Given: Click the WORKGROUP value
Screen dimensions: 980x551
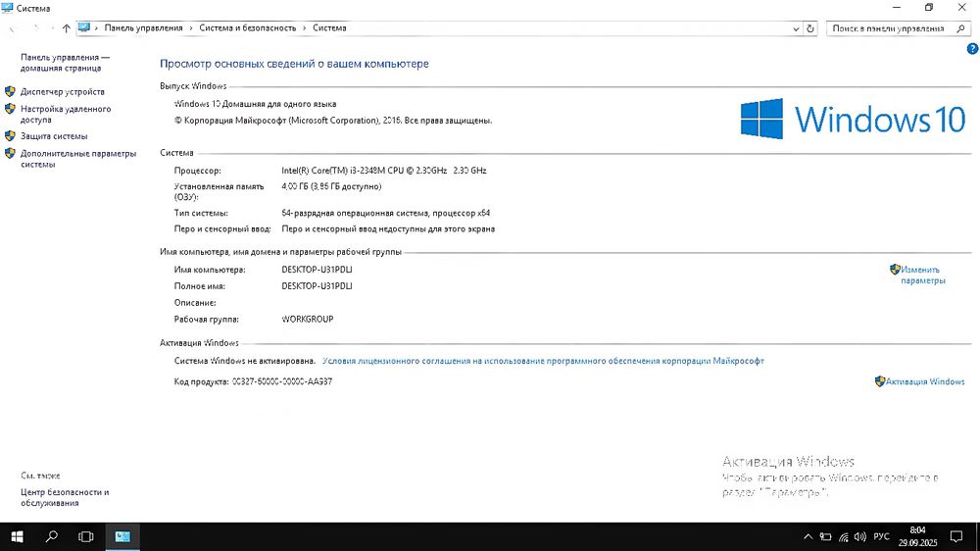Looking at the screenshot, I should [308, 319].
